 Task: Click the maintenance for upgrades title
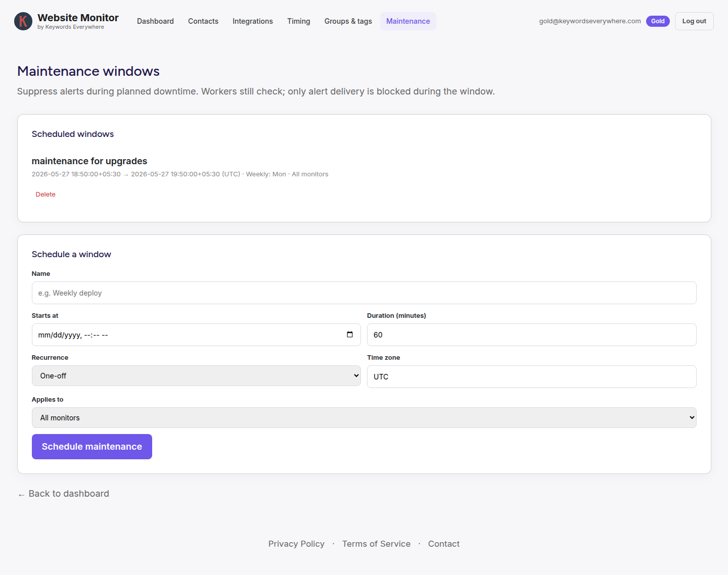point(89,161)
